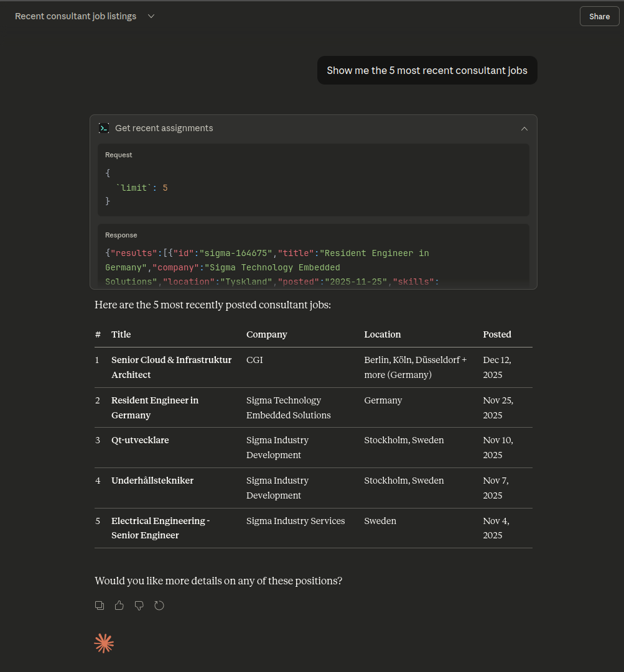Click the Request code block

click(x=313, y=180)
